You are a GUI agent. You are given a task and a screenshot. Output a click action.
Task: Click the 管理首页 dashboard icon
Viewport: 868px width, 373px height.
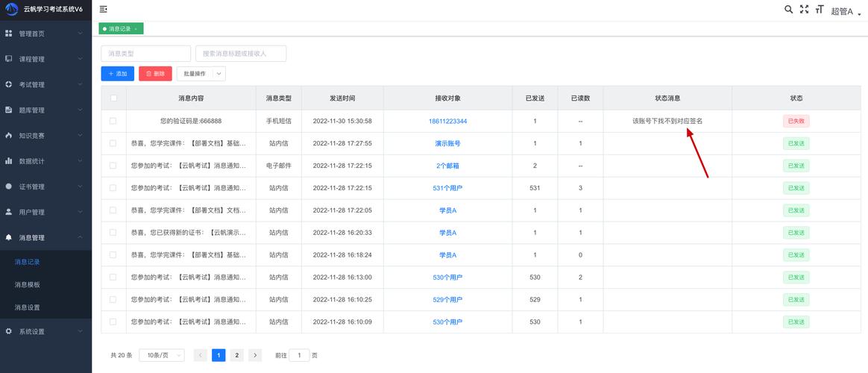click(x=8, y=34)
